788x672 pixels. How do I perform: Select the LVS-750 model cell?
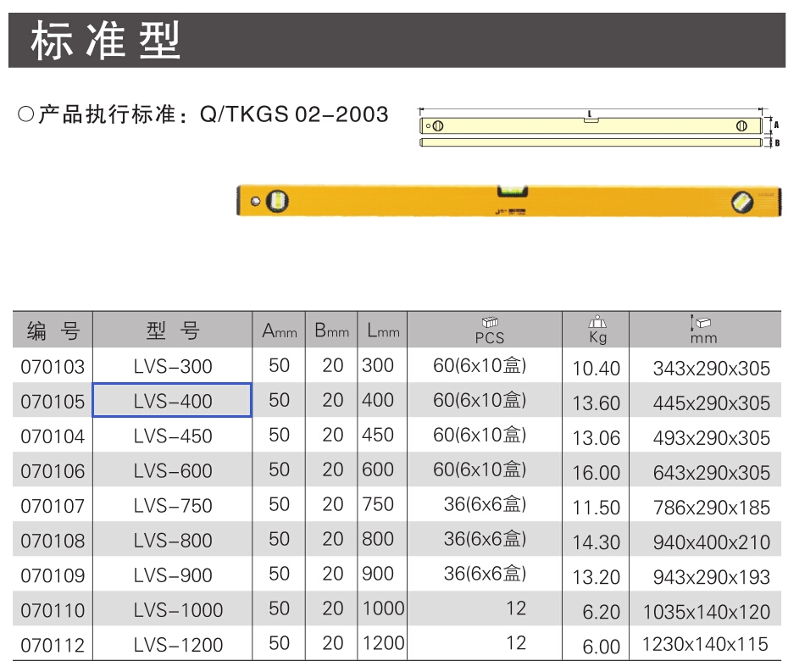point(173,506)
